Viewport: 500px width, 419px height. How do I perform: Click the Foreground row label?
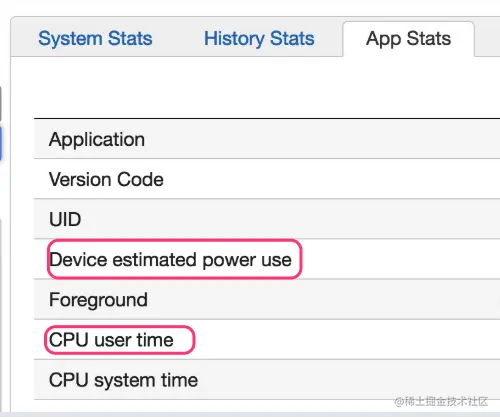click(98, 300)
